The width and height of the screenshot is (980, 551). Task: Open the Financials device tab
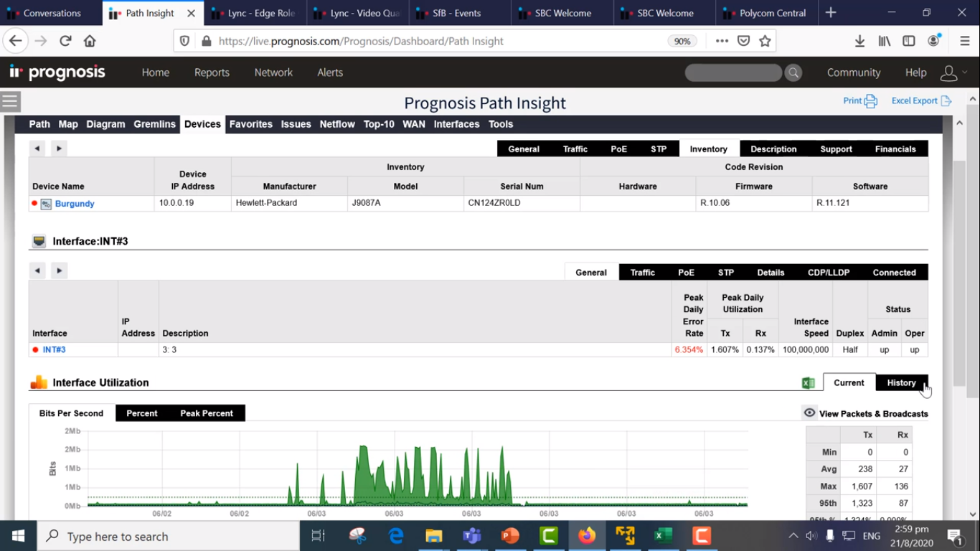[x=895, y=149]
